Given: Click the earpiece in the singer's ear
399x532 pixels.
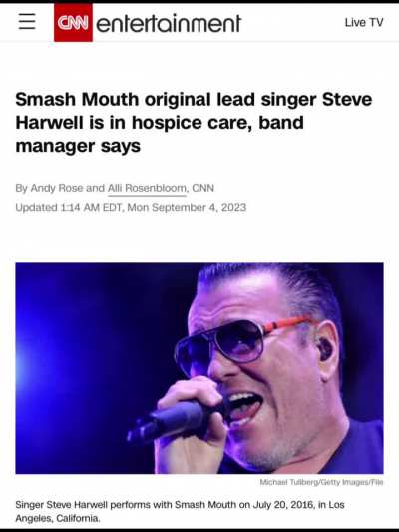Looking at the screenshot, I should click(325, 348).
